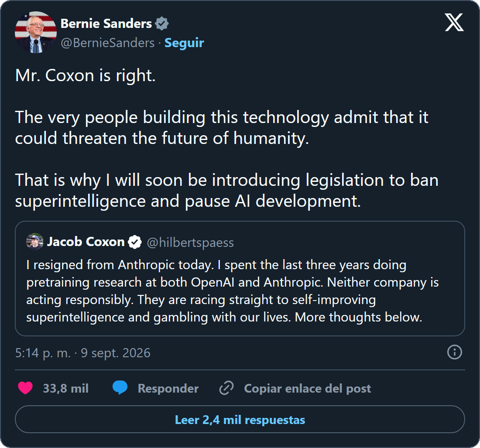Click the 33,8 mil likes count
The height and width of the screenshot is (448, 480).
coord(65,388)
